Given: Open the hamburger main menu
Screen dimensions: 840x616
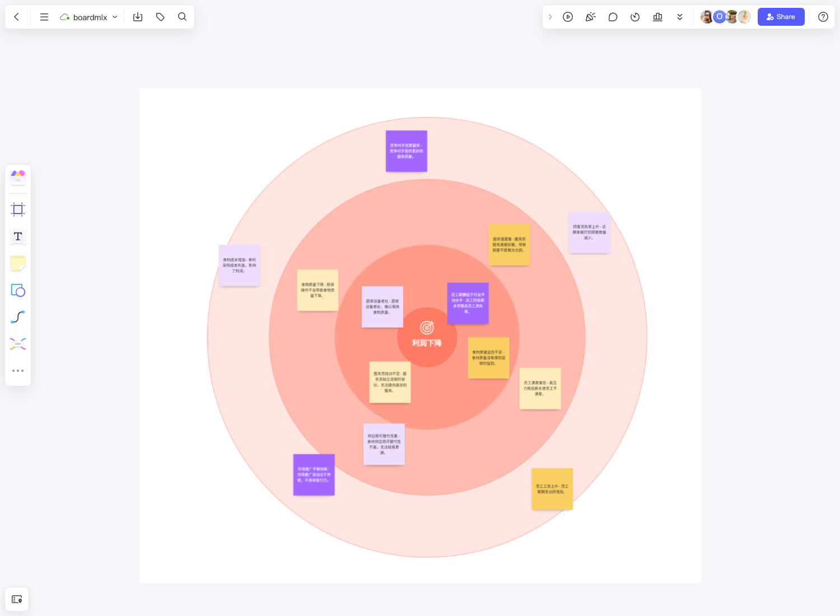Looking at the screenshot, I should pyautogui.click(x=44, y=17).
